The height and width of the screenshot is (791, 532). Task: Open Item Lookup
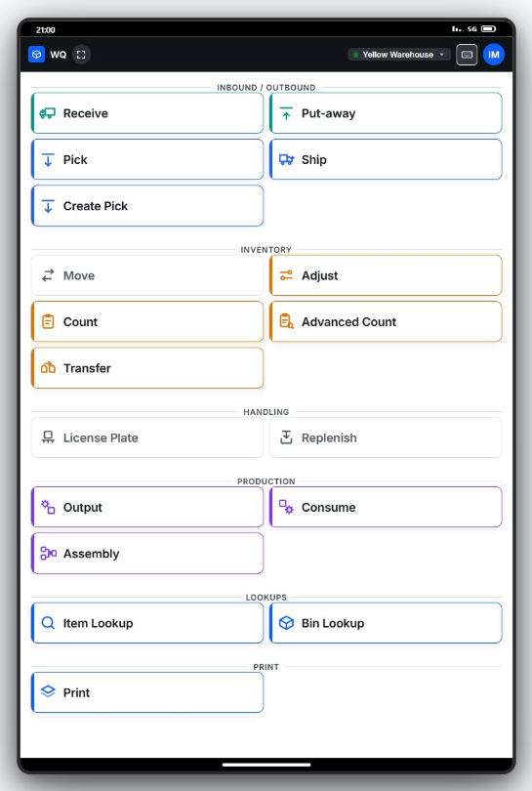pos(147,623)
